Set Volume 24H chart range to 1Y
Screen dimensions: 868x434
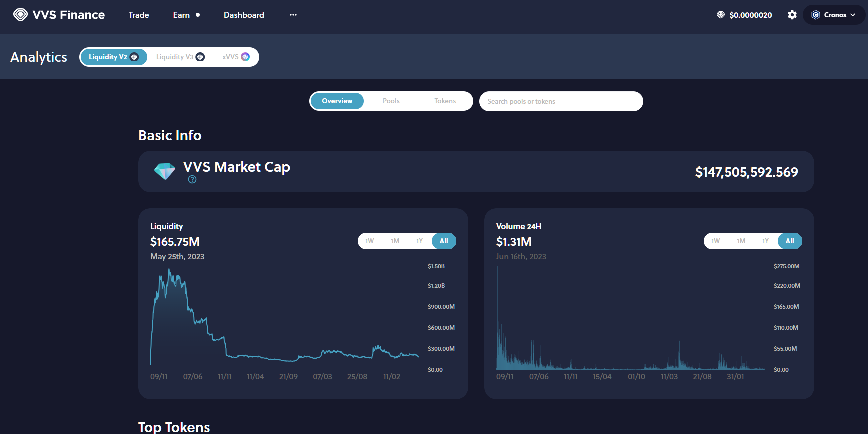pos(766,241)
